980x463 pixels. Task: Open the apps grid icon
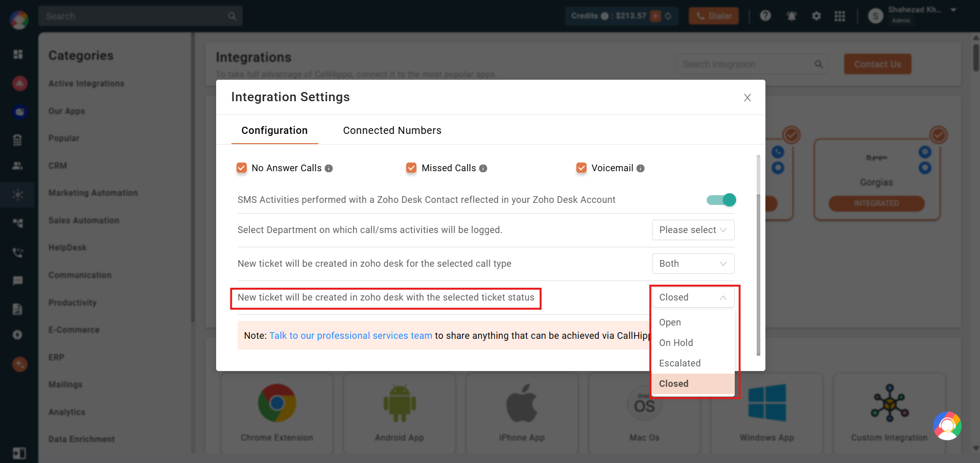coord(840,16)
